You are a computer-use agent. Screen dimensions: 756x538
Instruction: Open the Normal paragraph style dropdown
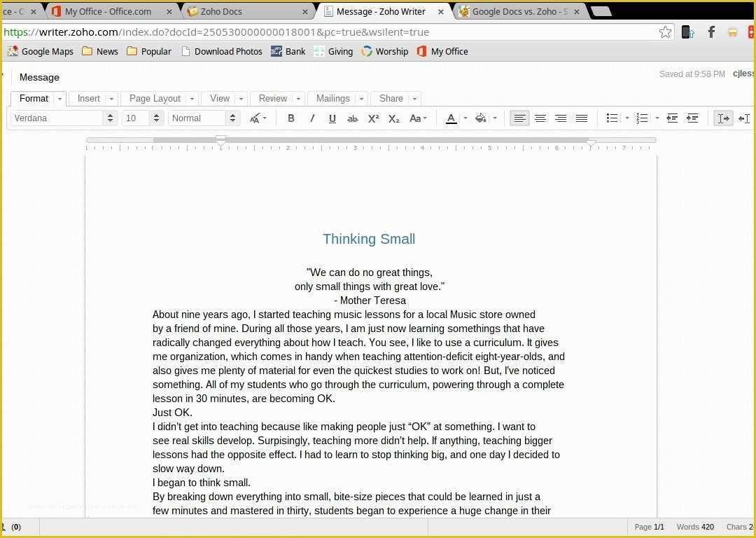(204, 118)
